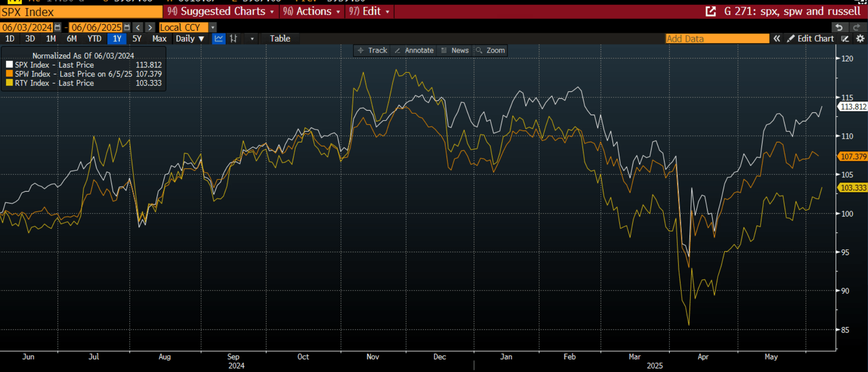Select the 5Y time range

[137, 38]
